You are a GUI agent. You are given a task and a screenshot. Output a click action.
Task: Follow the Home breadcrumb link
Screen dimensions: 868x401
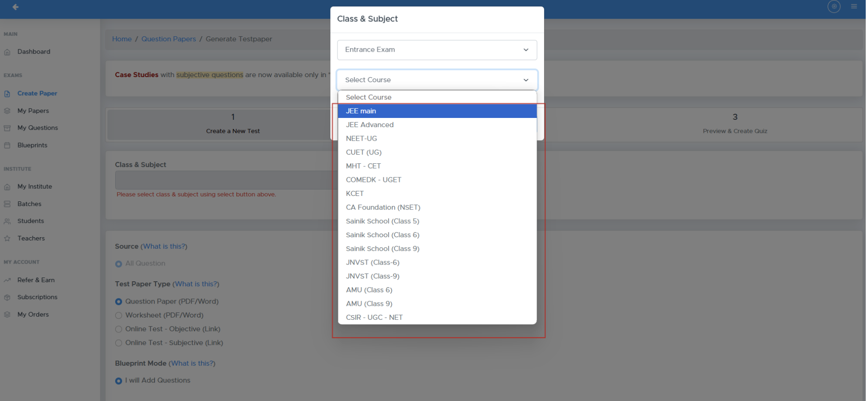(x=122, y=39)
